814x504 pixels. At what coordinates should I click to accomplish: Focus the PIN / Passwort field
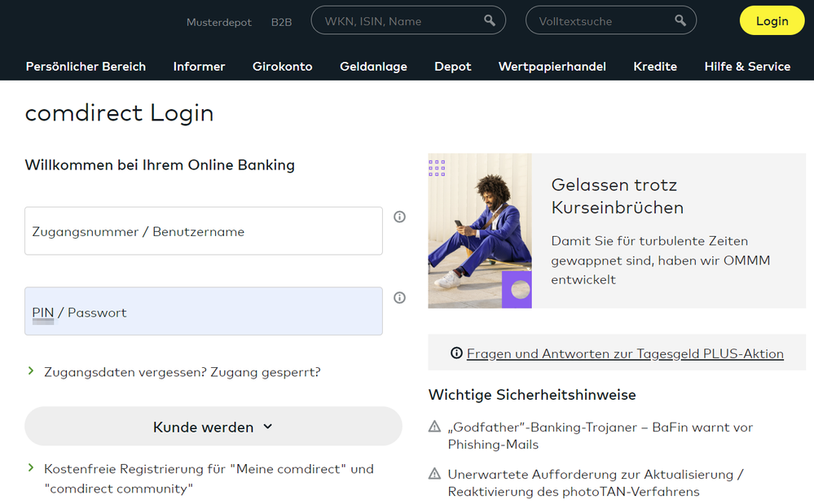click(x=203, y=312)
